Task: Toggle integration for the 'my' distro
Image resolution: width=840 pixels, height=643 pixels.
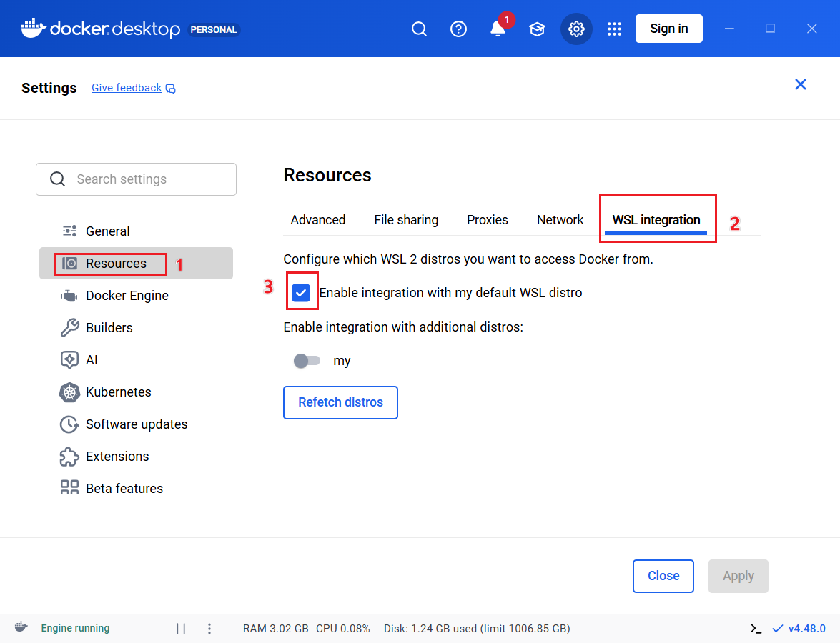Action: click(x=307, y=361)
